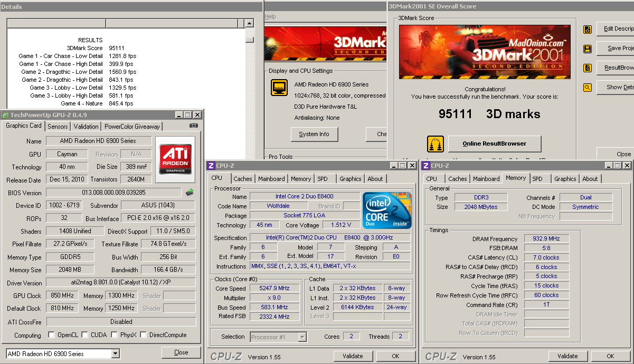634x364 pixels.
Task: Enable the OpenCL checkbox
Action: pyautogui.click(x=51, y=335)
